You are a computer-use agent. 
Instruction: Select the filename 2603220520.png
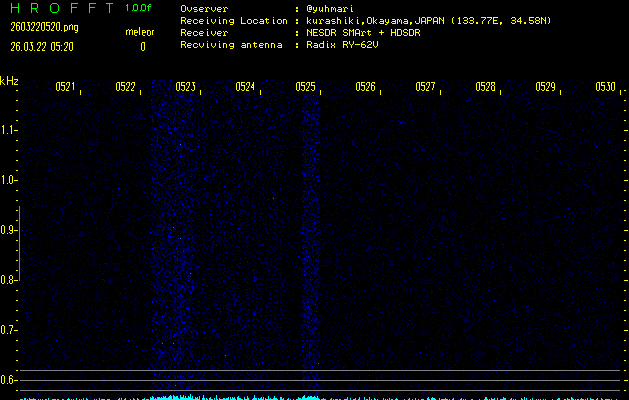pyautogui.click(x=45, y=27)
